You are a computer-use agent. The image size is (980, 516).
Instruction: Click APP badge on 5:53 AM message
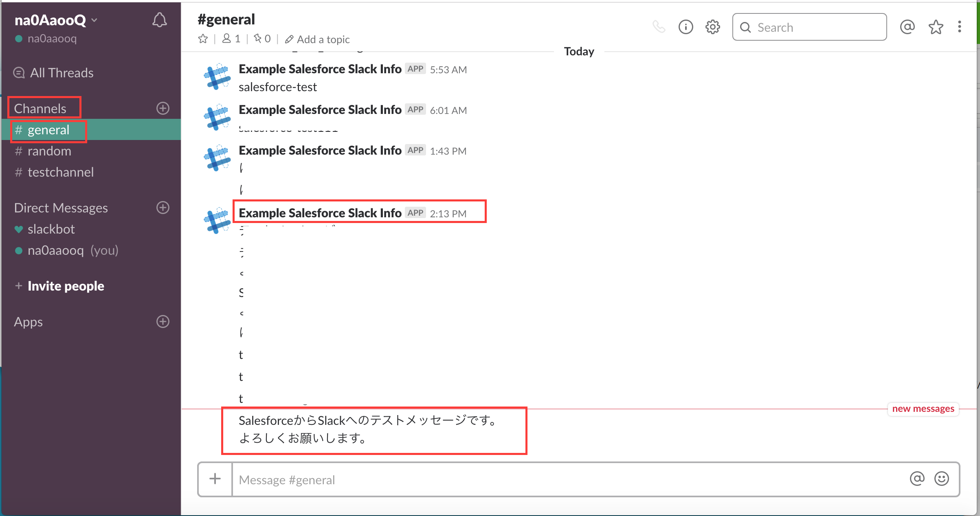(415, 69)
